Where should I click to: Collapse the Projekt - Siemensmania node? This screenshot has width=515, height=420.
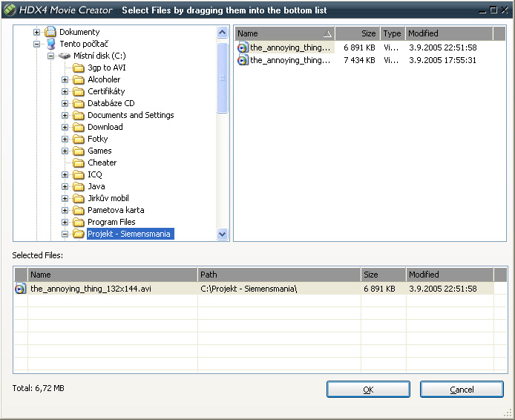(x=65, y=234)
